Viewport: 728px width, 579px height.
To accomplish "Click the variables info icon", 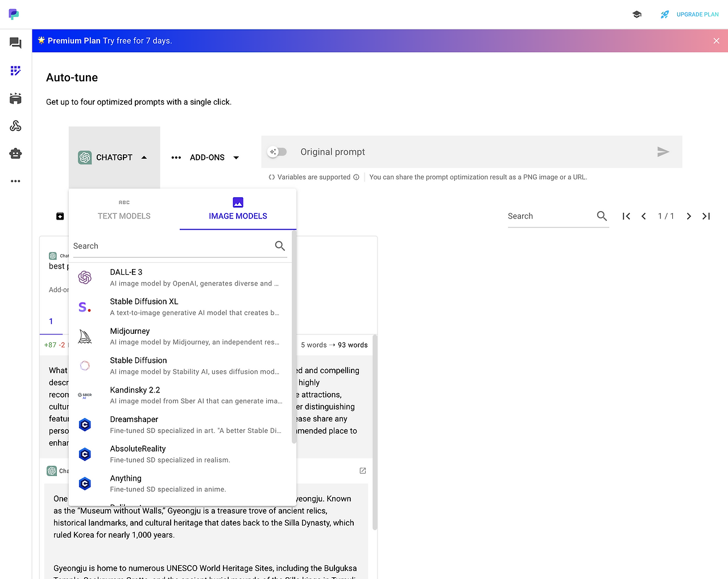I will point(356,177).
